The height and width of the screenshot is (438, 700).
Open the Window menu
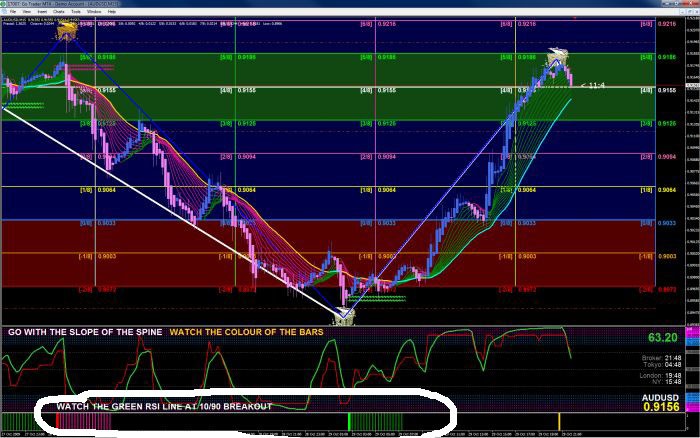pyautogui.click(x=94, y=12)
